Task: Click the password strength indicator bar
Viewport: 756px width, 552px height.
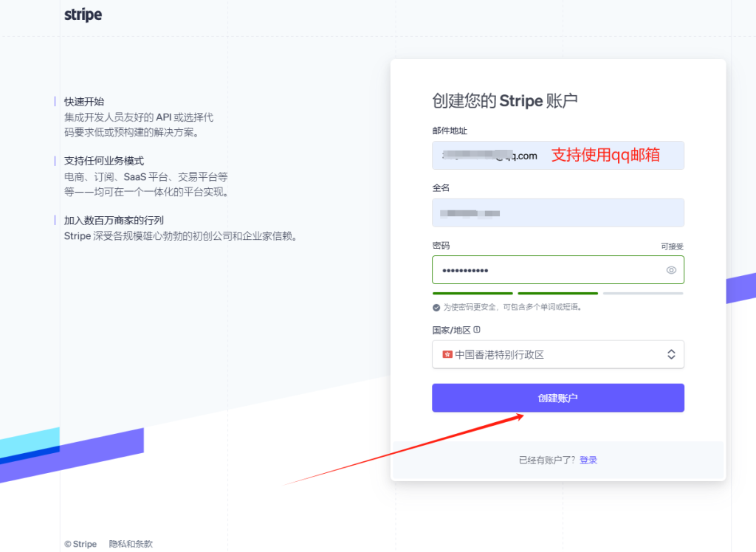Action: 557,293
